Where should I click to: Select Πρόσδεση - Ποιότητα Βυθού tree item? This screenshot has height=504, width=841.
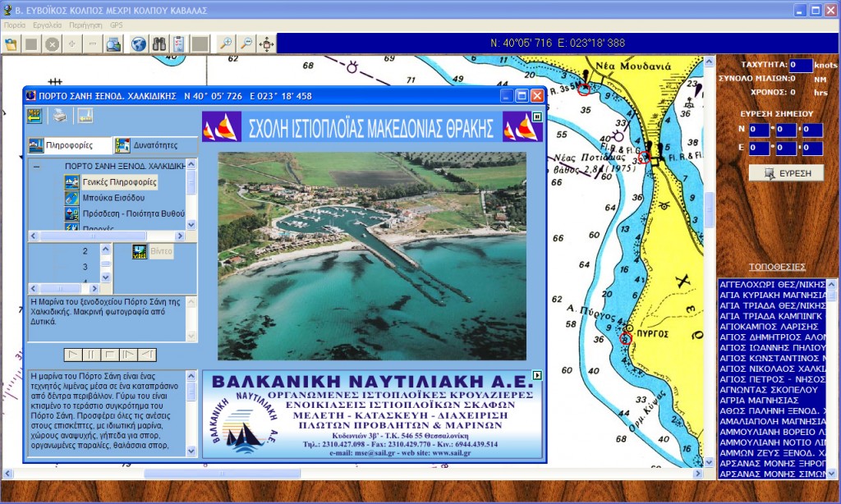(x=133, y=213)
